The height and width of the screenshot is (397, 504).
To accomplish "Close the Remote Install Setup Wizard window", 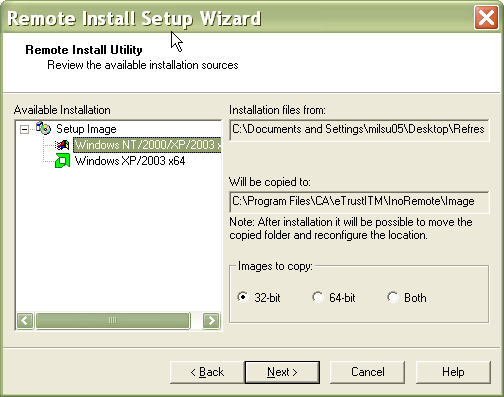I will (486, 17).
